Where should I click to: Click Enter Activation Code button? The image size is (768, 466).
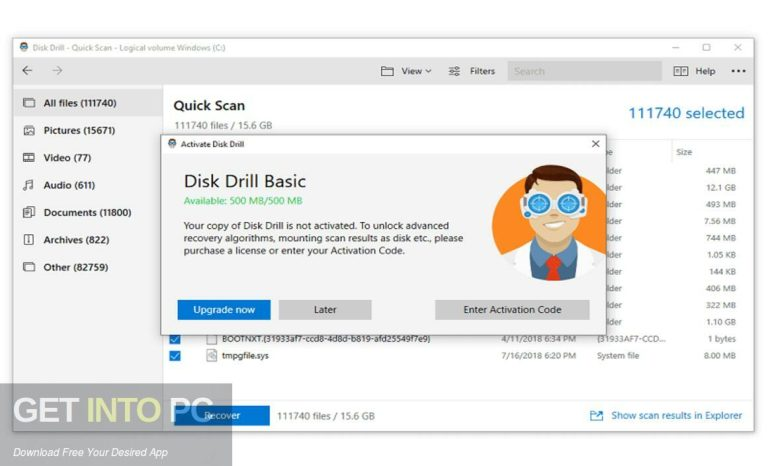pyautogui.click(x=512, y=310)
